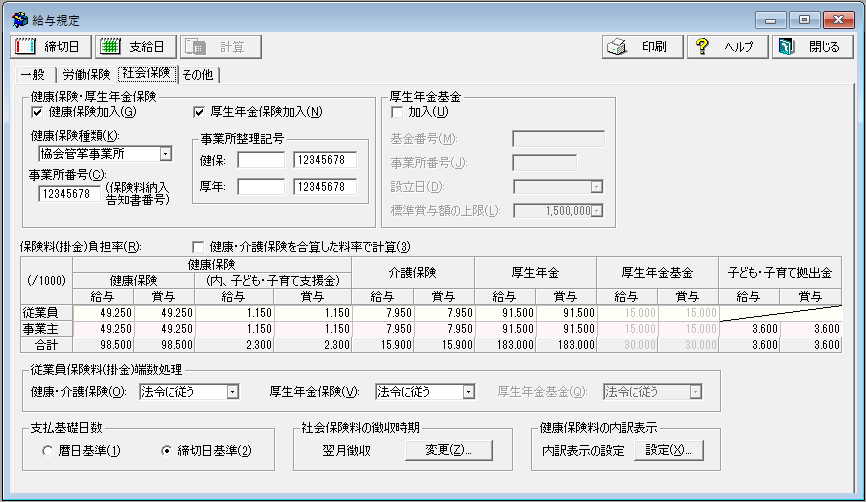The height and width of the screenshot is (502, 866).
Task: Toggle the 厚生年金保険加入 checkbox
Action: pyautogui.click(x=198, y=112)
